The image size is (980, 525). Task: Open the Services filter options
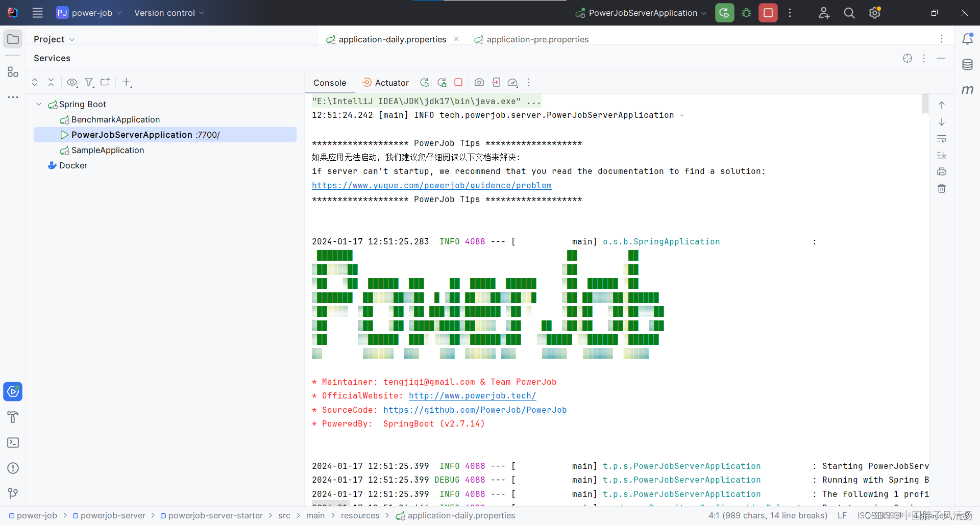tap(89, 82)
